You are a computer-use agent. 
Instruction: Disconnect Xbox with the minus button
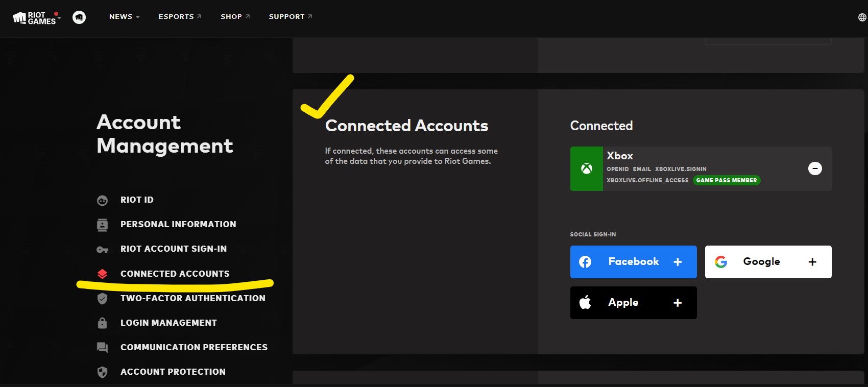click(815, 168)
